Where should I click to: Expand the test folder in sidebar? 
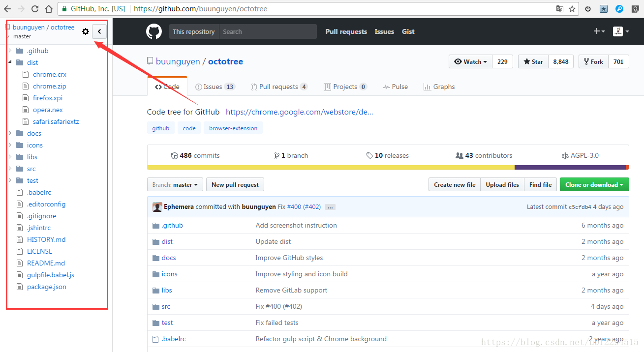(x=10, y=180)
